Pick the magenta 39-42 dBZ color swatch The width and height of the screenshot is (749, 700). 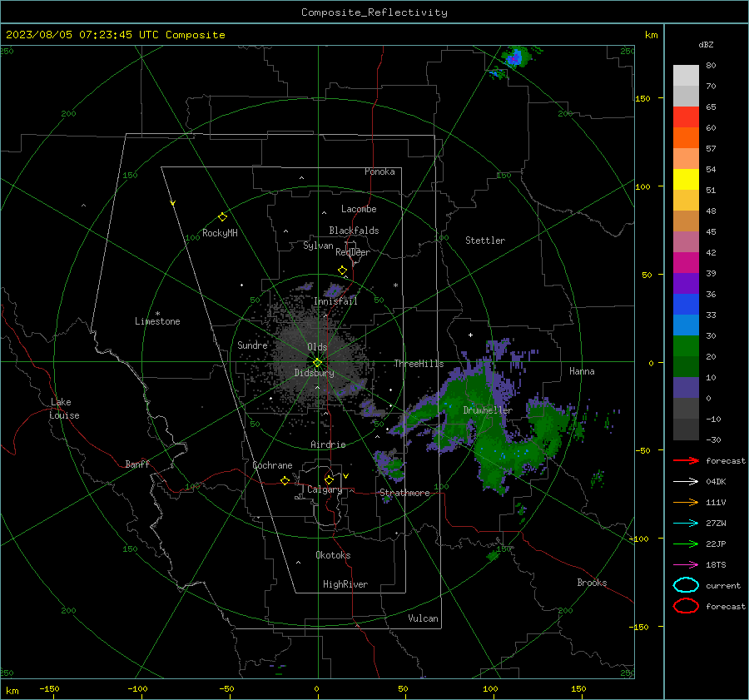coord(686,263)
